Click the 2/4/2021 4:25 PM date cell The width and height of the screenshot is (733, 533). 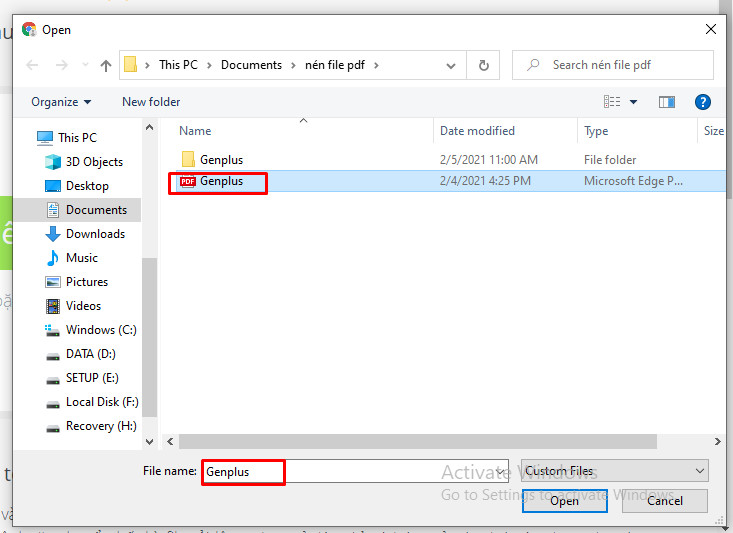pyautogui.click(x=485, y=181)
